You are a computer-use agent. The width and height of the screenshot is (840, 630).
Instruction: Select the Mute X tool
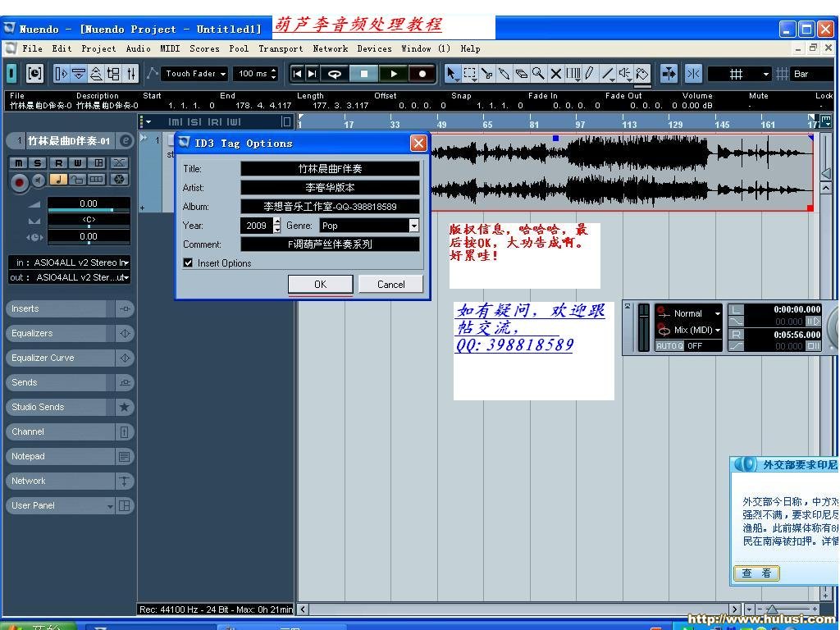[555, 73]
